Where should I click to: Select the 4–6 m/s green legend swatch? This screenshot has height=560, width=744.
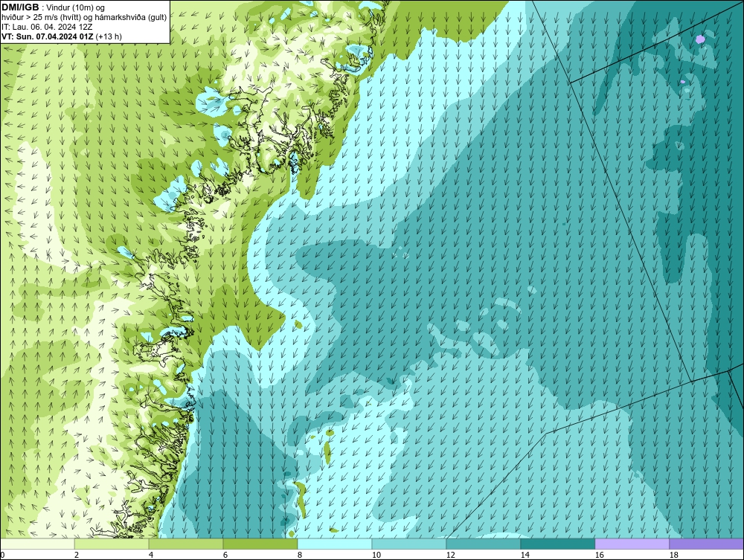click(x=186, y=544)
